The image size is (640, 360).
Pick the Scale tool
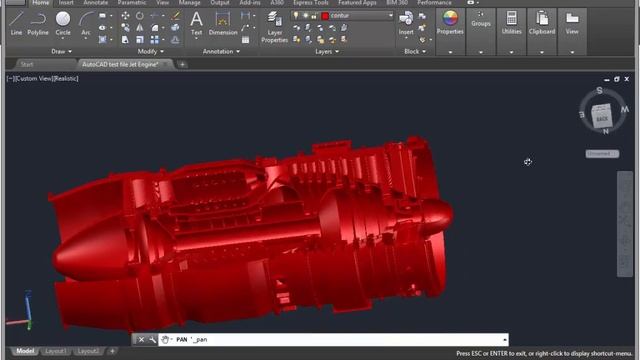tap(140, 40)
